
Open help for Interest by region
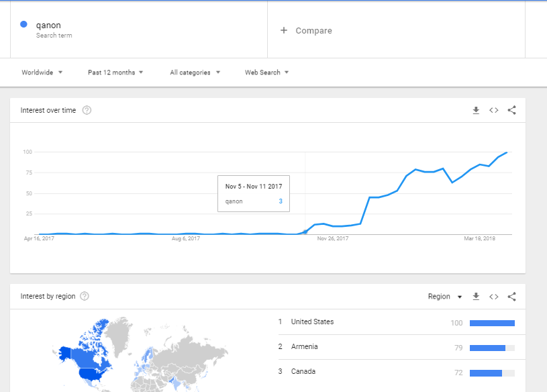[x=85, y=296]
